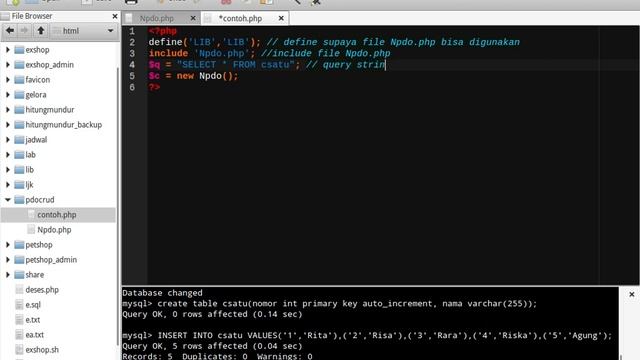Expand the gelora folder

(8, 95)
